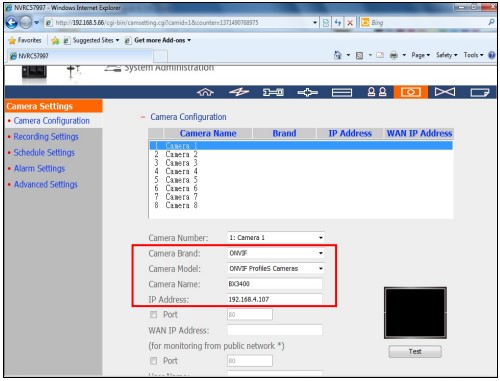
Task: Open the Safety menu
Action: tap(447, 55)
